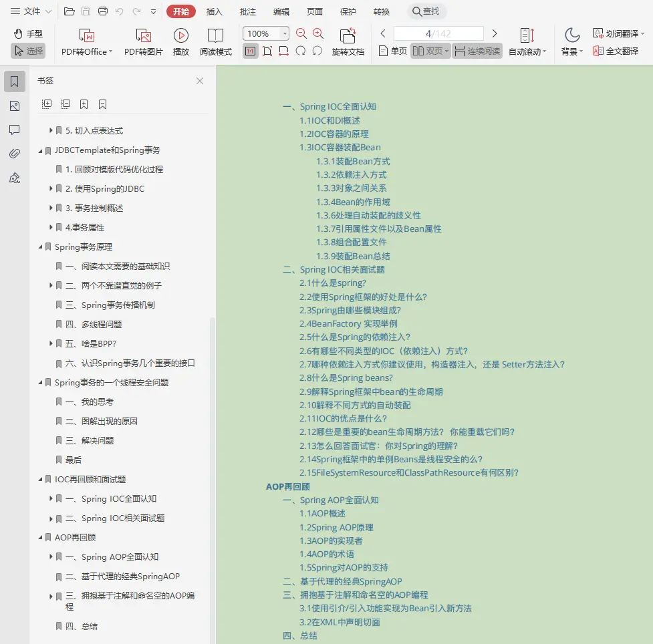Go to previous page arrow
The width and height of the screenshot is (653, 644).
tap(383, 33)
